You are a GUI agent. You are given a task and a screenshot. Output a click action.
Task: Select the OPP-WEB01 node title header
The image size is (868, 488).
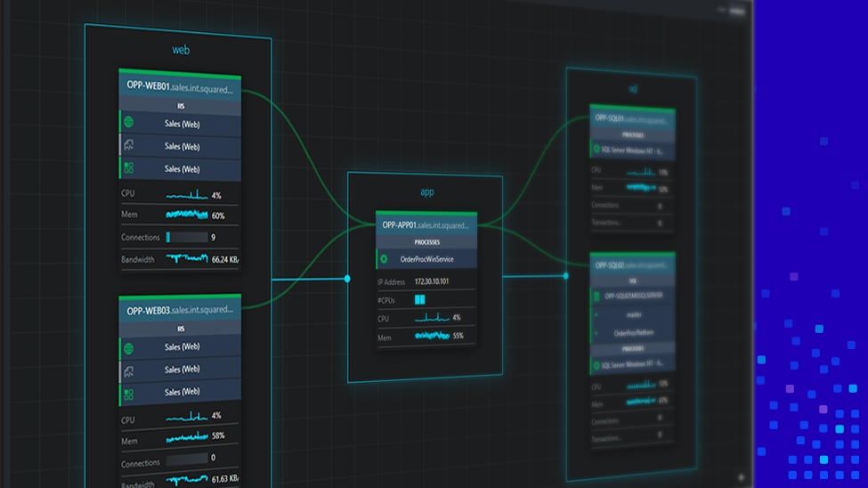180,89
